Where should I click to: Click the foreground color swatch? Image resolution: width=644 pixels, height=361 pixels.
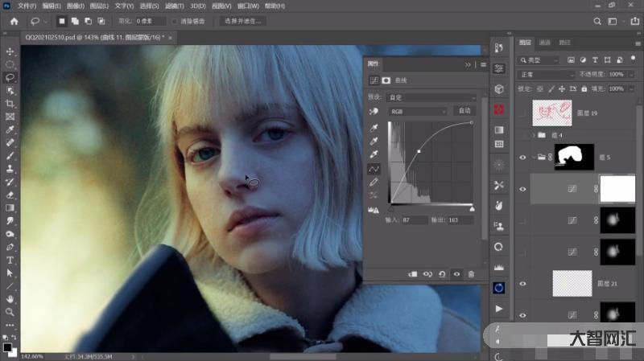[x=7, y=347]
